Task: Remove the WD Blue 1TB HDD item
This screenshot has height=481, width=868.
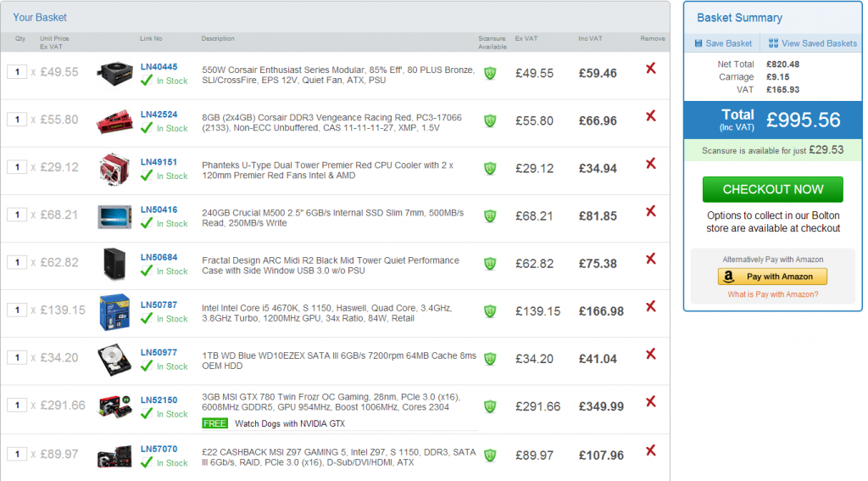Action: 651,355
